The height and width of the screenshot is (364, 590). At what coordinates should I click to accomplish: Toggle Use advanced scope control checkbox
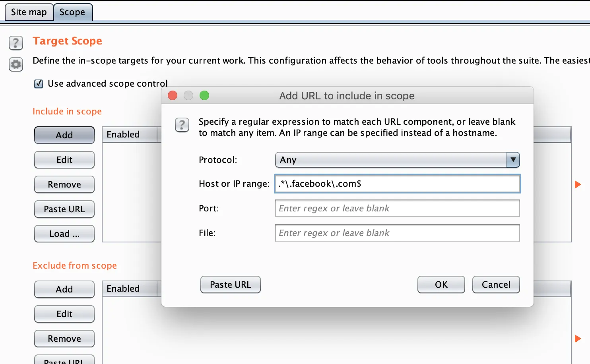[39, 84]
